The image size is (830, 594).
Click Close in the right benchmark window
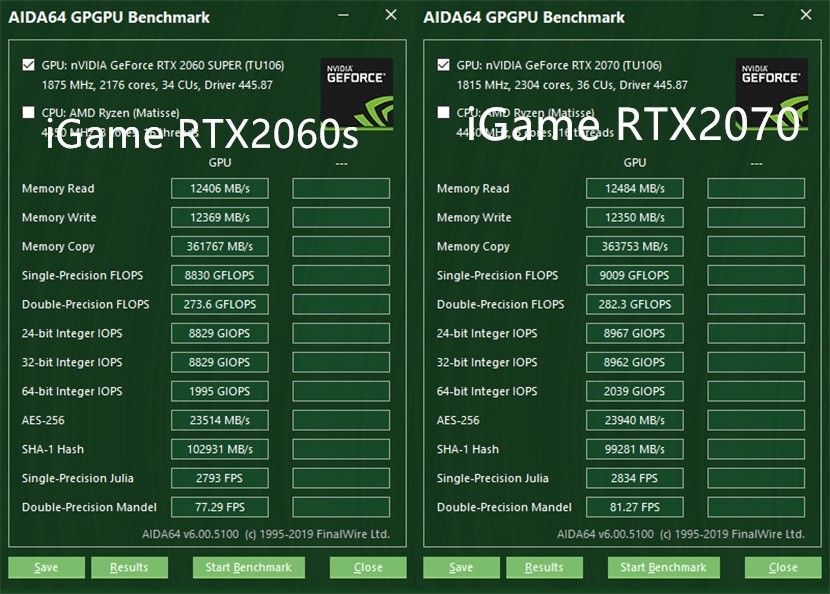tap(782, 567)
